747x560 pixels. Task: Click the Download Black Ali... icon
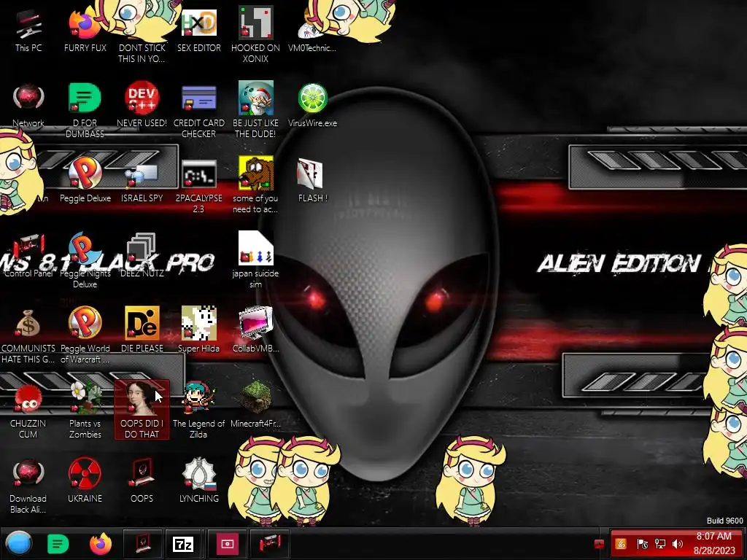(28, 486)
